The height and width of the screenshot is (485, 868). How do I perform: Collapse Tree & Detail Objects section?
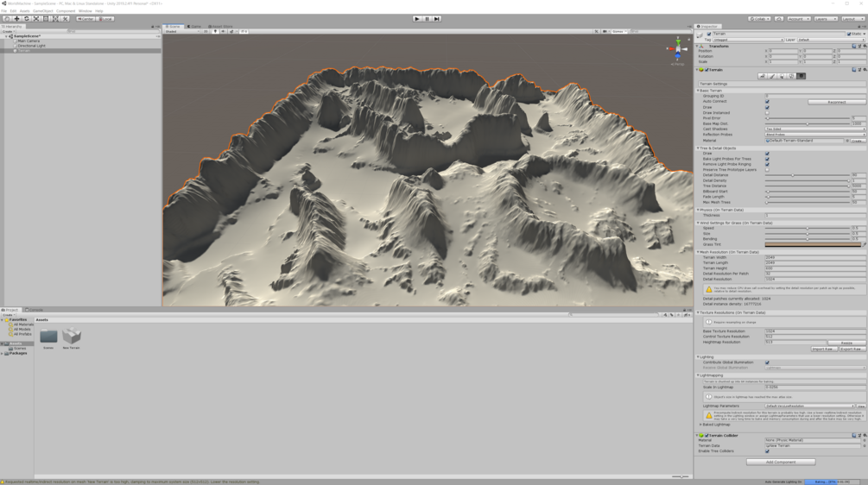pos(698,148)
